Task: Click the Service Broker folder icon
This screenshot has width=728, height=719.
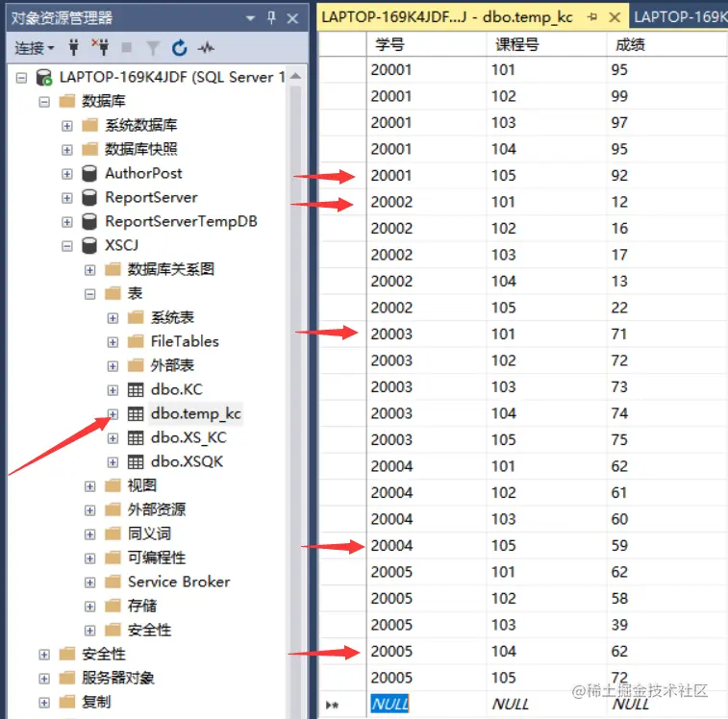Action: (113, 582)
